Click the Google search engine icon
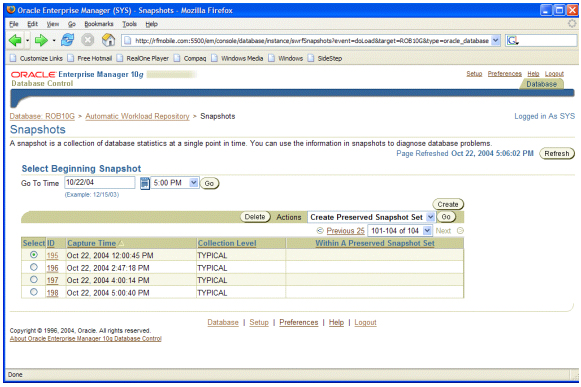581x387 pixels. click(512, 40)
